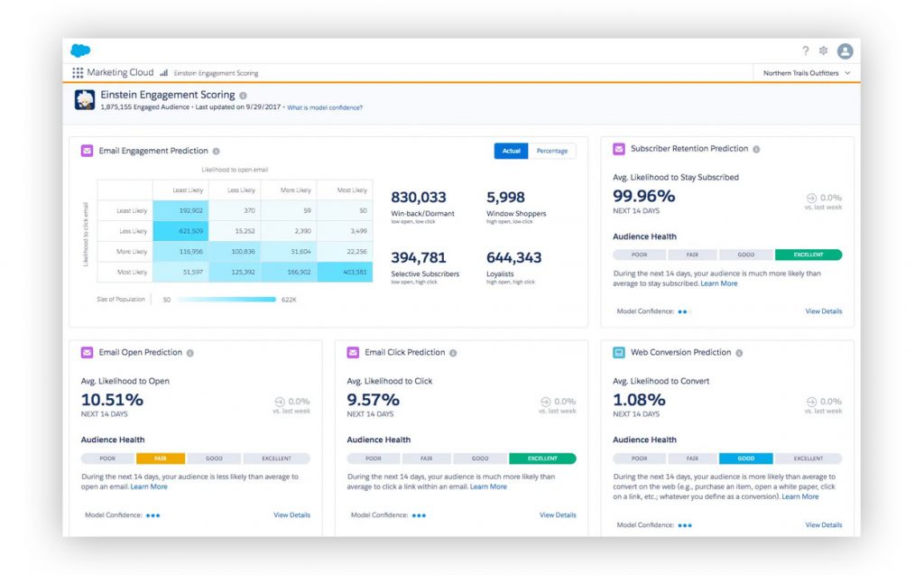Click the matrix cell showing 403,581
The width and height of the screenshot is (924, 575).
[345, 272]
